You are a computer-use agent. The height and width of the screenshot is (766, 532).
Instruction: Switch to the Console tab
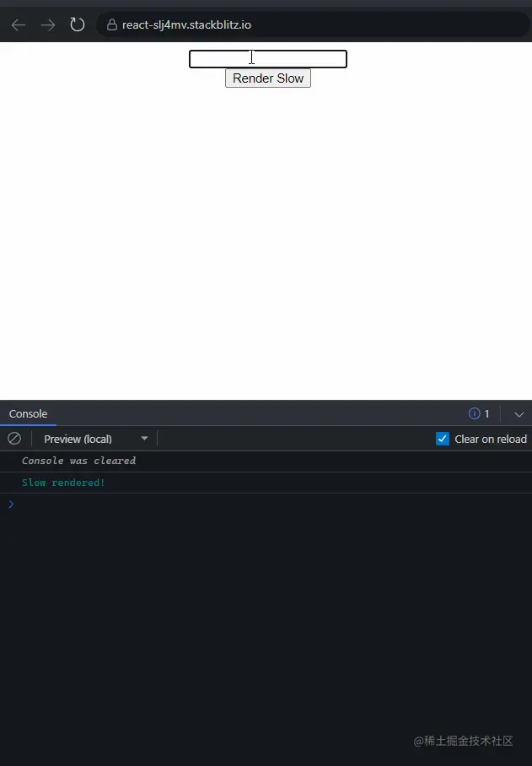click(x=29, y=413)
